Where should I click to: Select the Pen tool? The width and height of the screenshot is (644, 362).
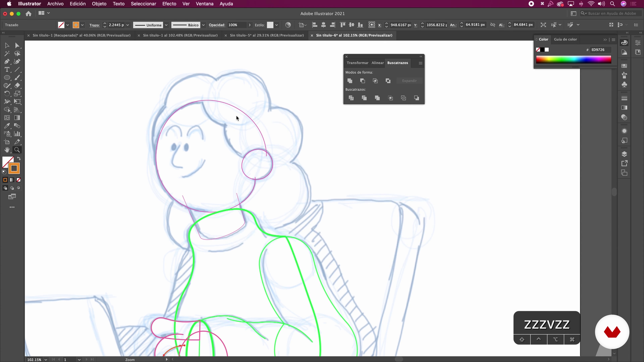coord(7,62)
